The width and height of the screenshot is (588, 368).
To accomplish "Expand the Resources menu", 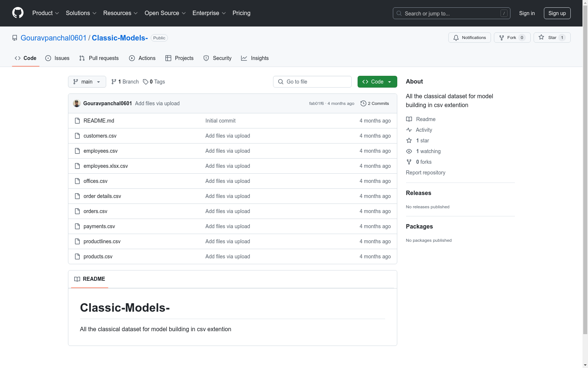I will tap(120, 13).
